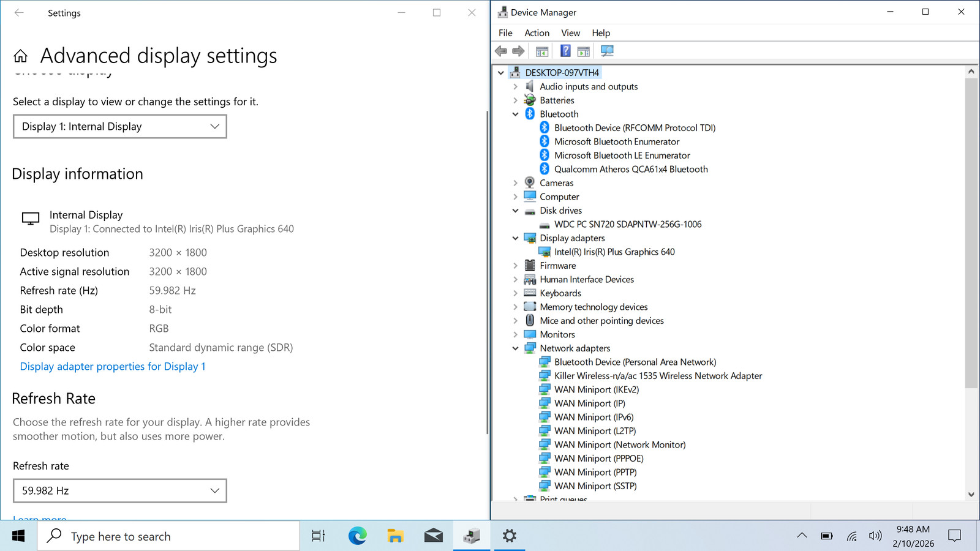Open Microsoft Edge from the taskbar
The height and width of the screenshot is (551, 980).
[358, 536]
